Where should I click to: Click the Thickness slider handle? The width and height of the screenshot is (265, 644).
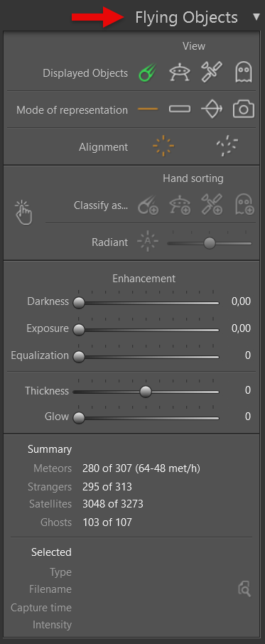tap(145, 392)
